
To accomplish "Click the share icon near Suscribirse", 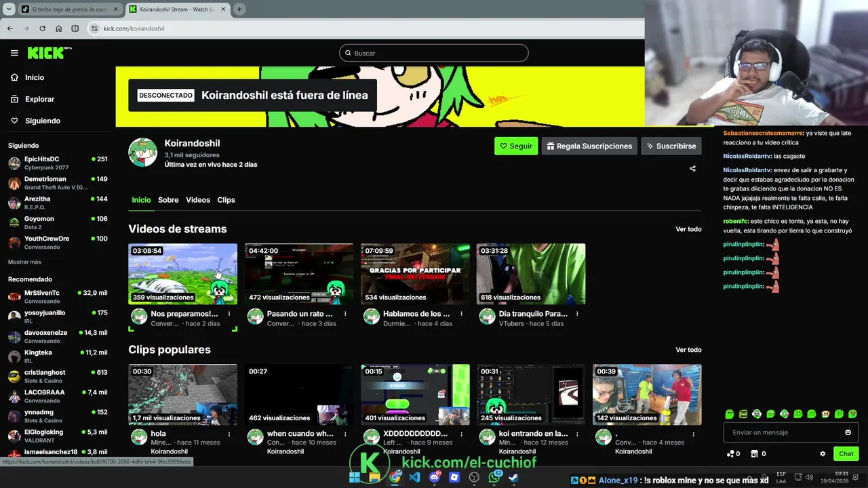I will pos(692,169).
